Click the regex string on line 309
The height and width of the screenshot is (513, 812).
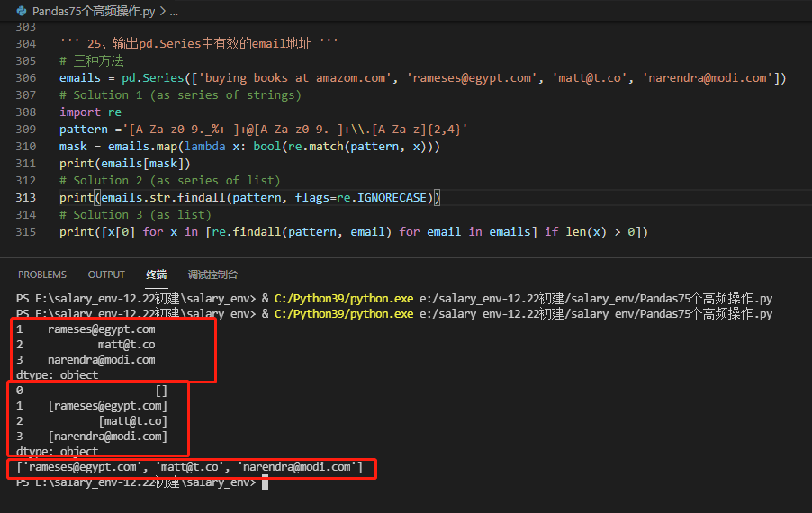click(x=294, y=129)
